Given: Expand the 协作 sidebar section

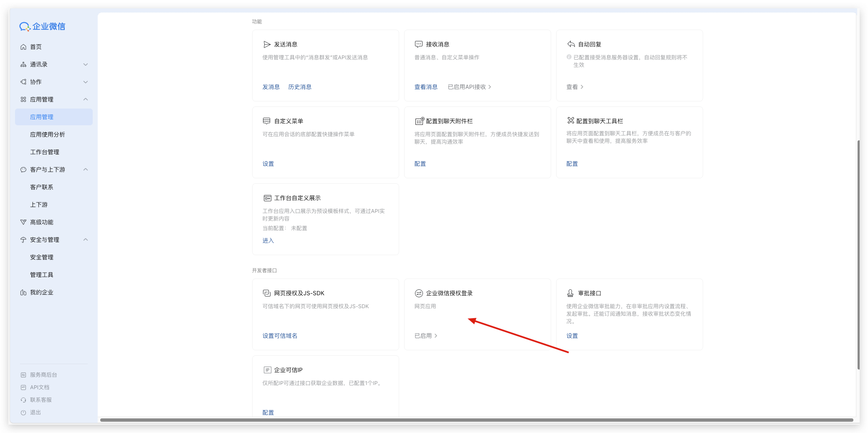Looking at the screenshot, I should (86, 82).
